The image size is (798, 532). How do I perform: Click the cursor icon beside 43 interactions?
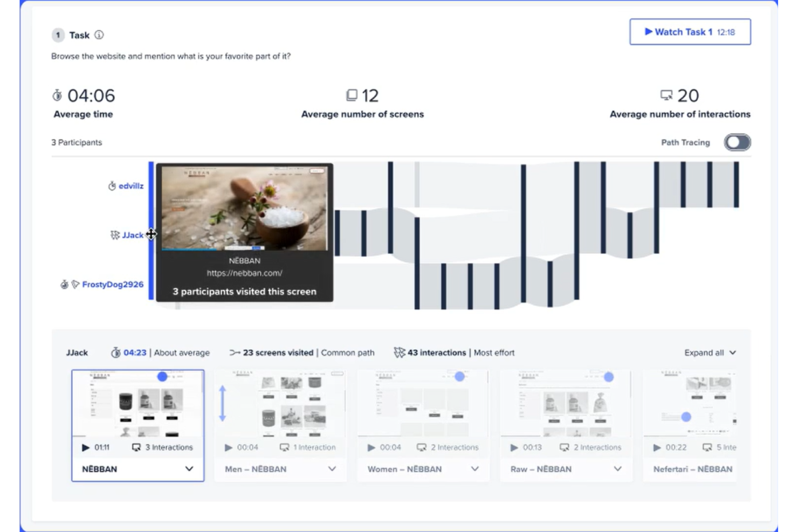(x=399, y=353)
